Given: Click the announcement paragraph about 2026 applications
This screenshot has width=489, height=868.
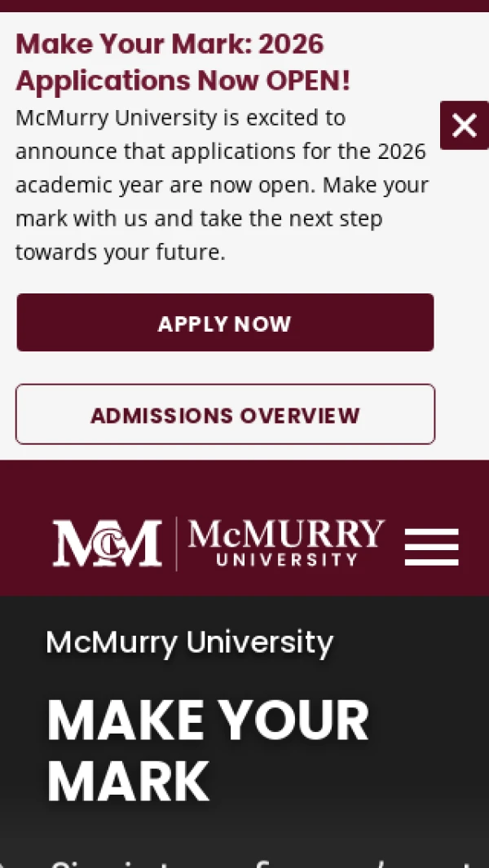Looking at the screenshot, I should 222,185.
